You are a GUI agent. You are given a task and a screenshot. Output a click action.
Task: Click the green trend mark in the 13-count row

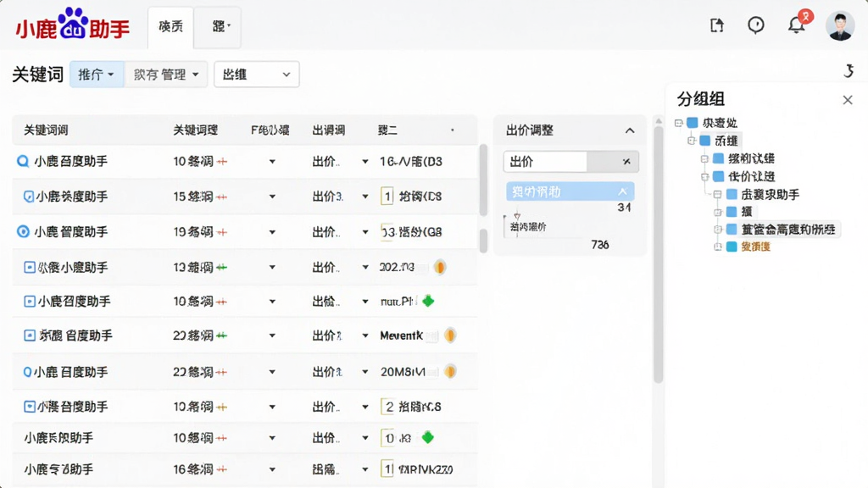pyautogui.click(x=221, y=267)
